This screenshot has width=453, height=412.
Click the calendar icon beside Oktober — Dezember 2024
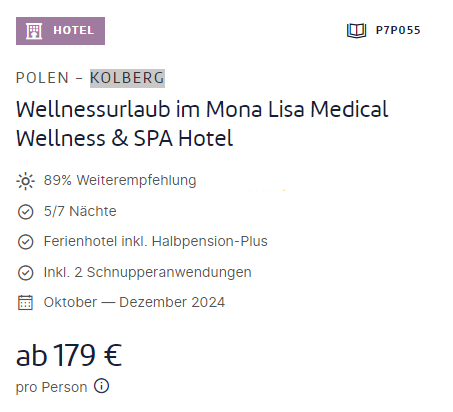(25, 303)
